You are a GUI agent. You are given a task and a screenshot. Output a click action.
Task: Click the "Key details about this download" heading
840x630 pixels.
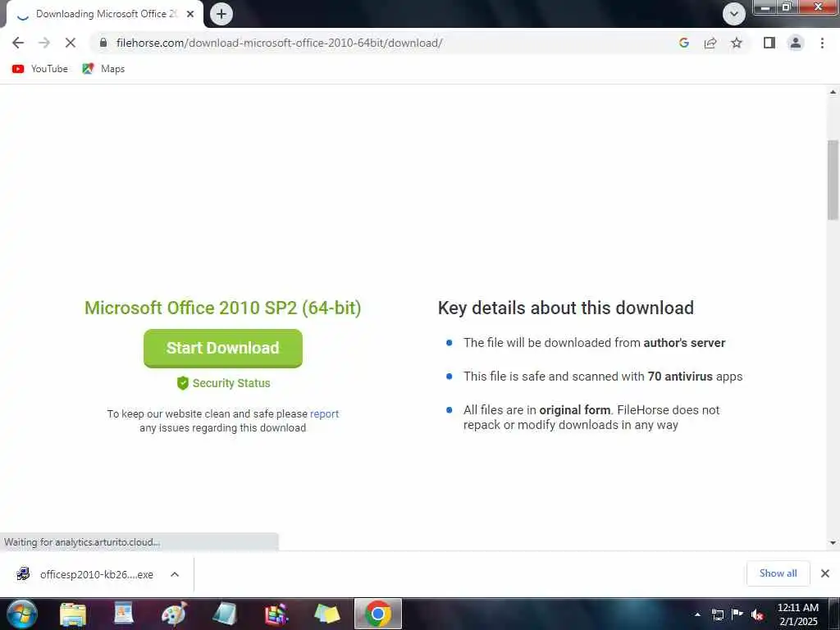click(x=566, y=308)
